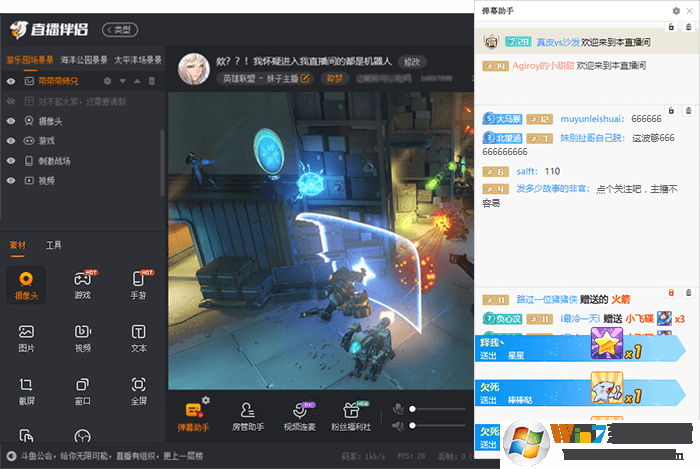Mute the speaker output icon
This screenshot has width=700, height=469.
coord(398,426)
